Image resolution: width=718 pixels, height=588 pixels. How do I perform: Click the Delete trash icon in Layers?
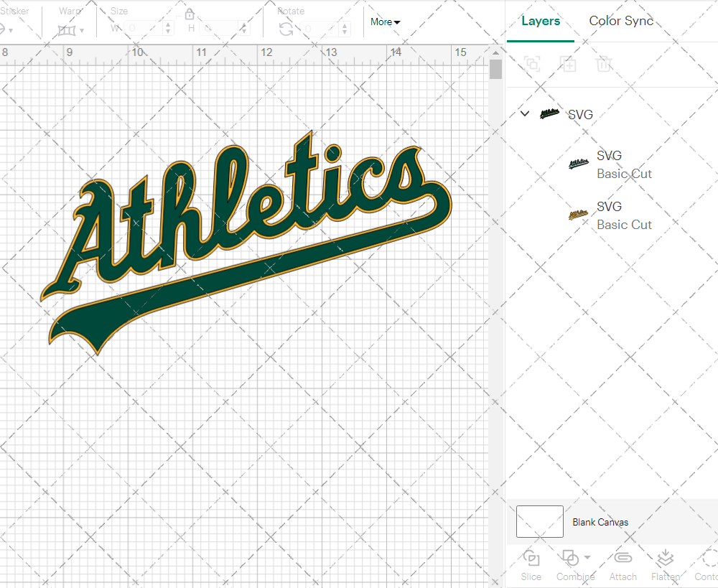tap(604, 64)
